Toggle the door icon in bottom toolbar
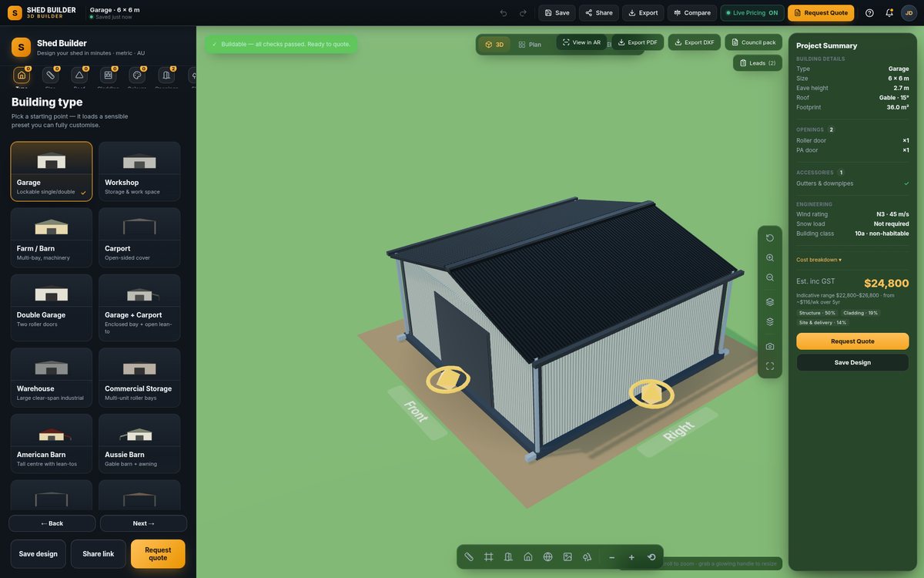The width and height of the screenshot is (924, 578). [x=508, y=557]
